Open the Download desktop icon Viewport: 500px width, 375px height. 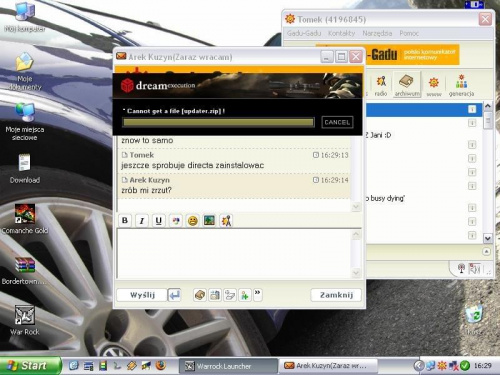25,168
